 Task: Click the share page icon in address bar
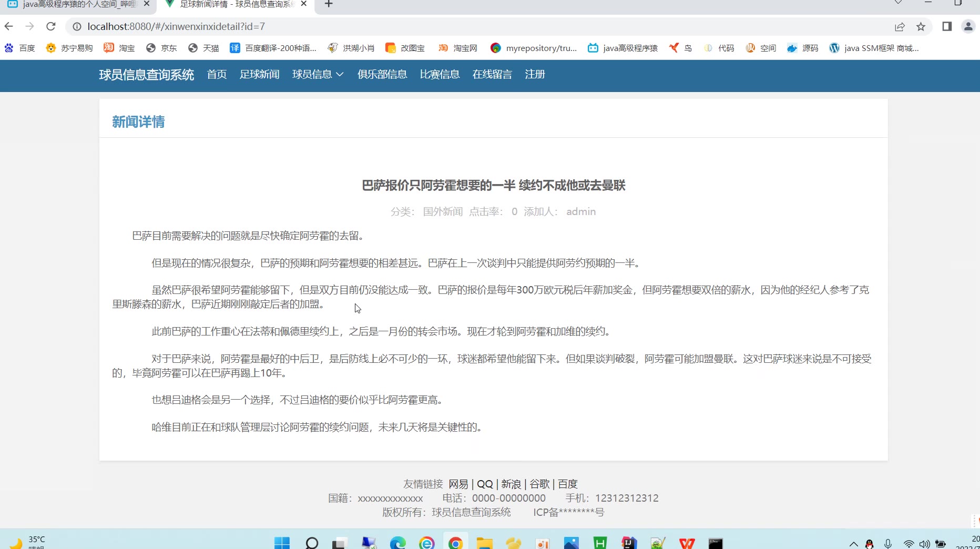900,26
